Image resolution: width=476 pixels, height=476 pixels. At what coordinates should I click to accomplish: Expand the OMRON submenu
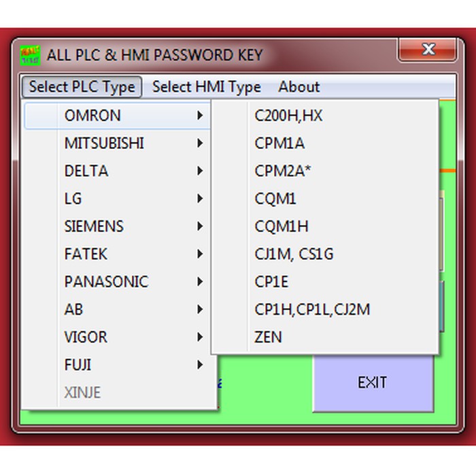(118, 116)
